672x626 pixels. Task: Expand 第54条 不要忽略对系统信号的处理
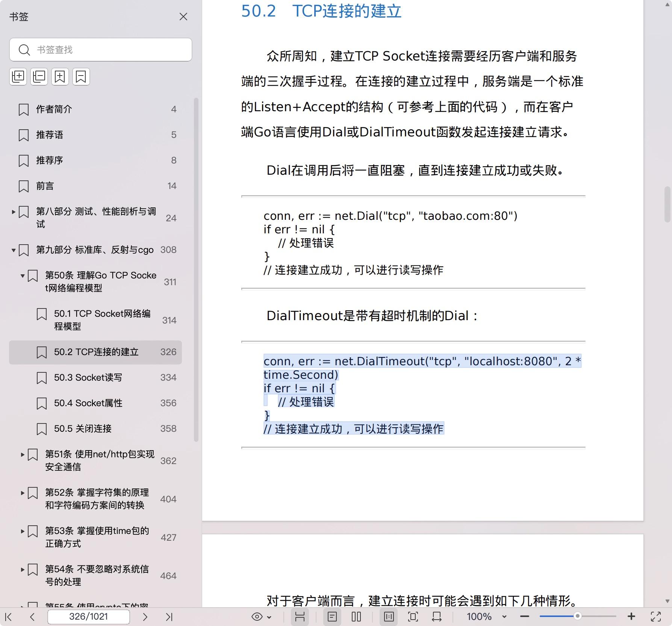(x=23, y=570)
